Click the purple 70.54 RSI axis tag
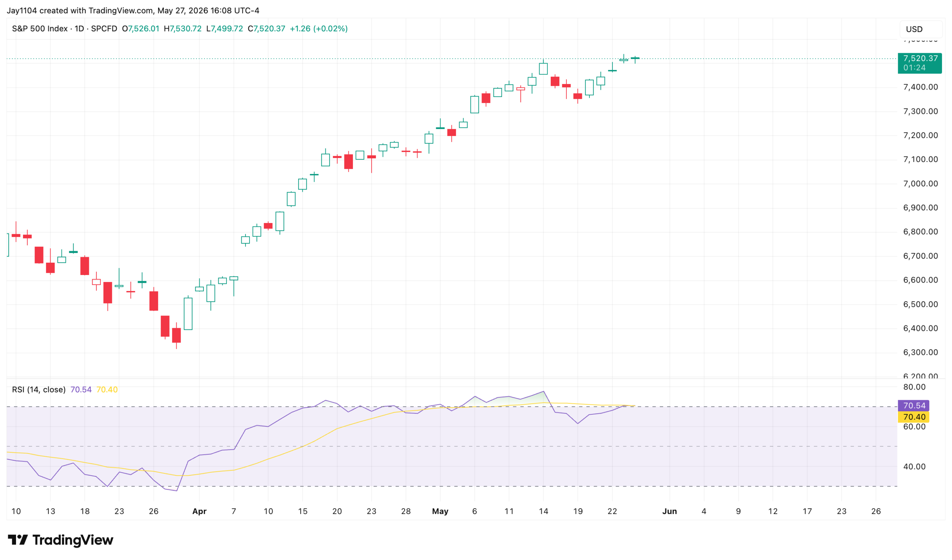The height and width of the screenshot is (560, 952). coord(913,406)
